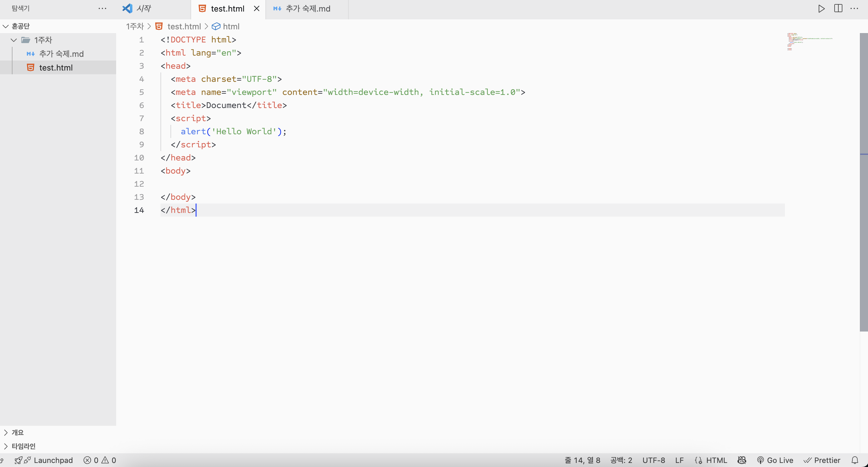Click the split editor icon
The width and height of the screenshot is (868, 467).
(x=838, y=9)
